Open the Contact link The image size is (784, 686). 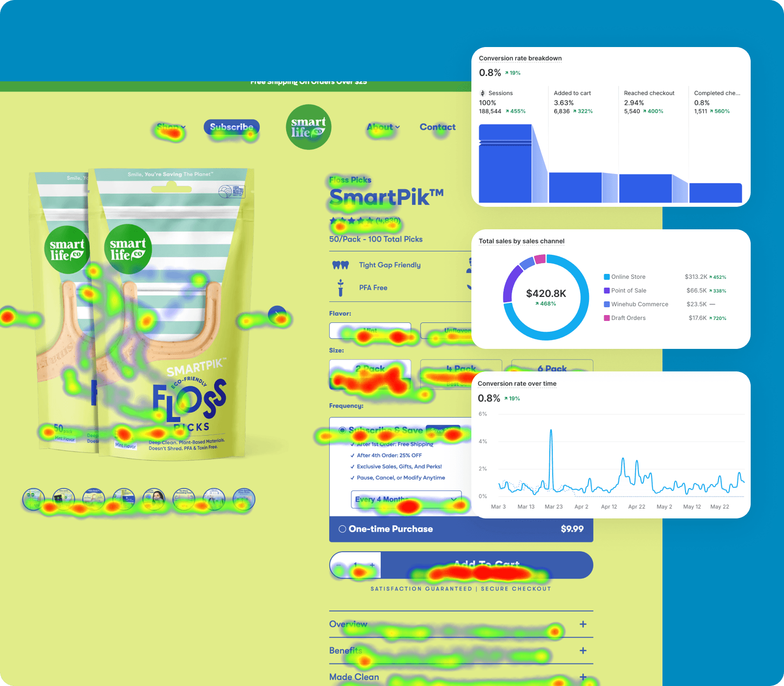[x=438, y=127]
